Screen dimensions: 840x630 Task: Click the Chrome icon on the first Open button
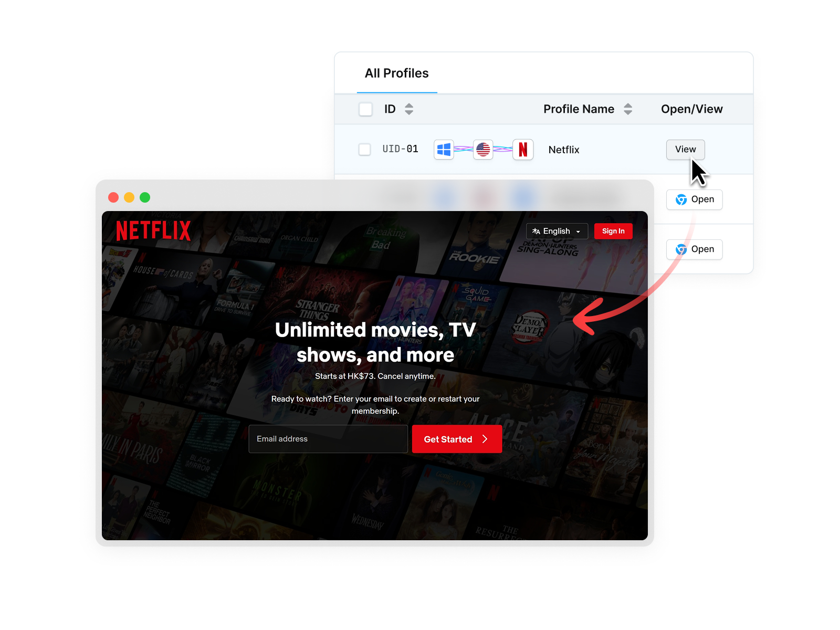coord(681,199)
